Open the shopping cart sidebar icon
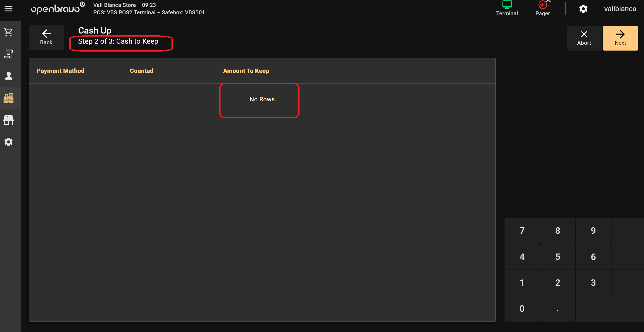The image size is (644, 332). 8,32
